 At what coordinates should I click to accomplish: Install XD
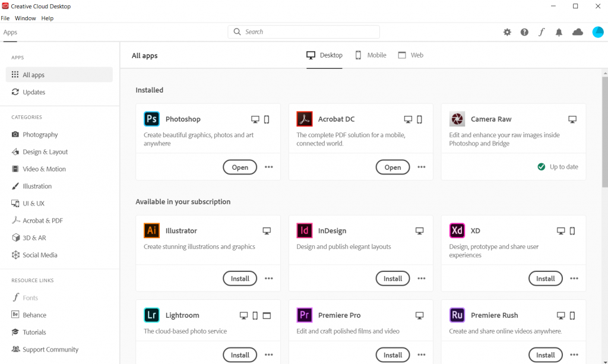tap(545, 278)
